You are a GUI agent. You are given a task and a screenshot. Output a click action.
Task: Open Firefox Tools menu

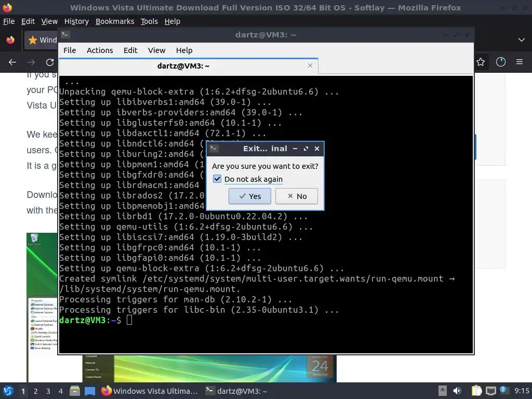[x=149, y=21]
